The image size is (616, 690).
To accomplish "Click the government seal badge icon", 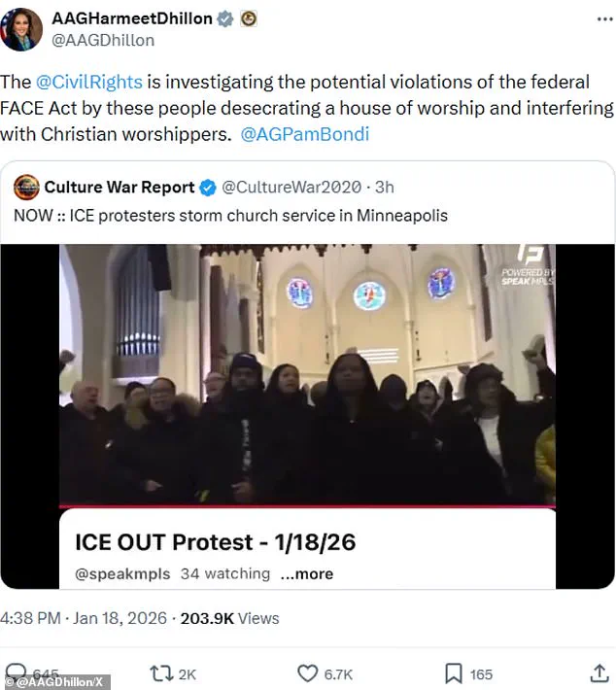I will point(248,18).
